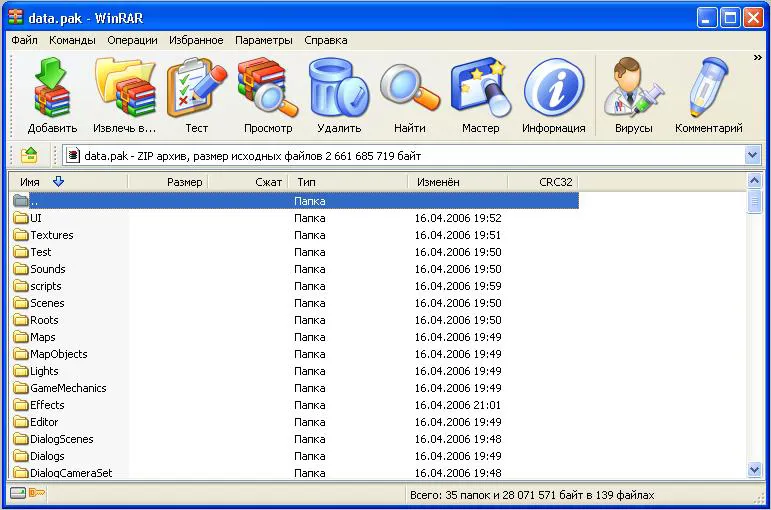771x510 pixels.
Task: Open the Справка menu
Action: 326,40
